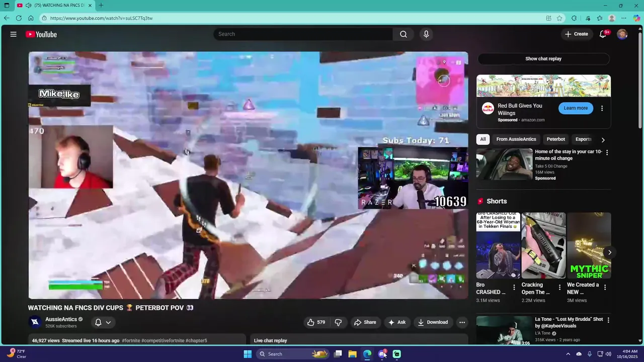The height and width of the screenshot is (362, 644).
Task: Like the video with thumbs up
Action: coord(316,322)
